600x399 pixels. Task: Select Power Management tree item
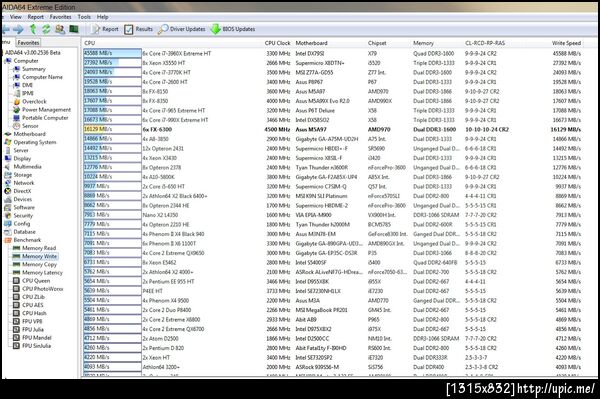click(x=46, y=109)
